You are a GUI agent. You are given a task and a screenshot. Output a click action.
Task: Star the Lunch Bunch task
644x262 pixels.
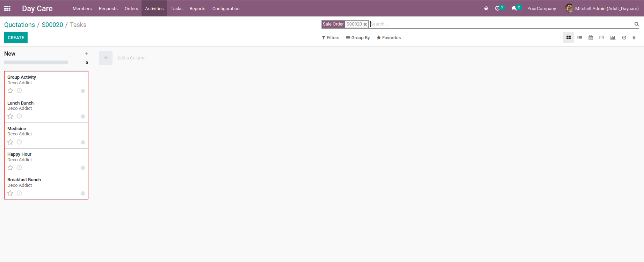[x=10, y=116]
